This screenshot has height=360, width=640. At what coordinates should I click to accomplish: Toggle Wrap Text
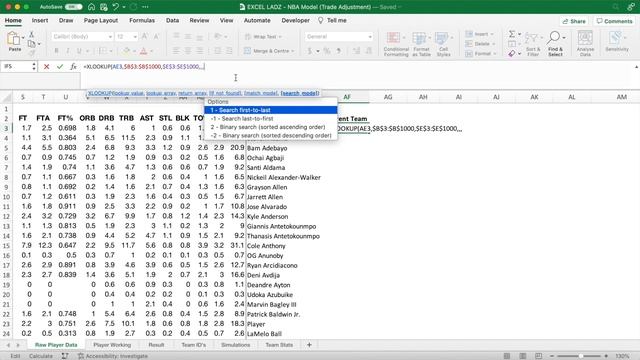(x=263, y=37)
